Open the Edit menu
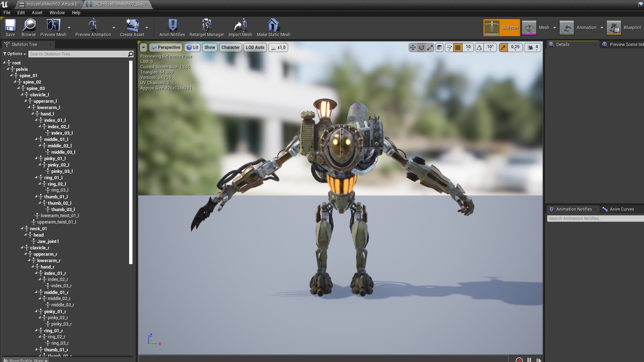 coord(21,13)
